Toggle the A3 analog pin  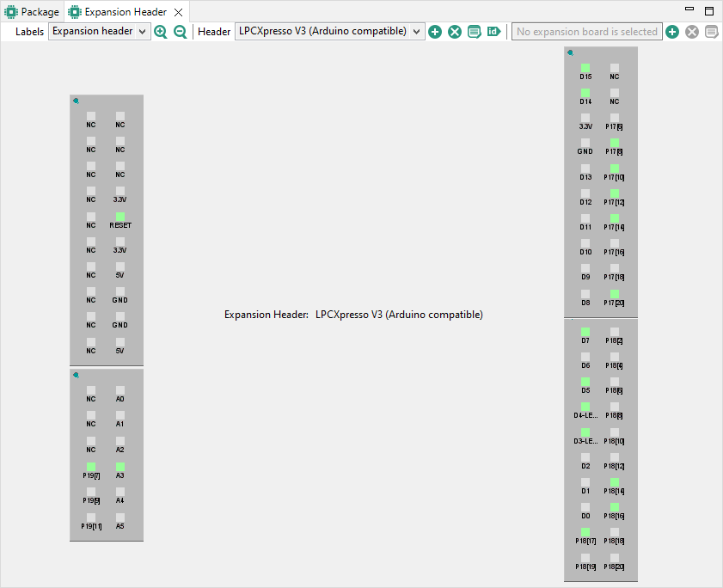(120, 467)
